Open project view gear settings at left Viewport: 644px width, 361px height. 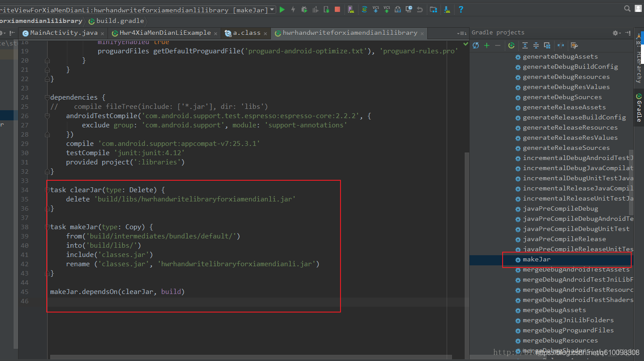[x=2, y=33]
